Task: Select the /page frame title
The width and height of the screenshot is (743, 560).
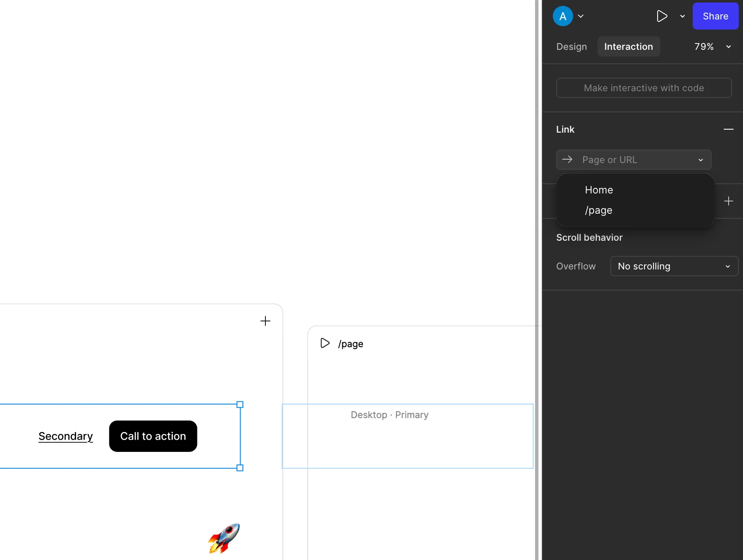Action: pyautogui.click(x=350, y=344)
